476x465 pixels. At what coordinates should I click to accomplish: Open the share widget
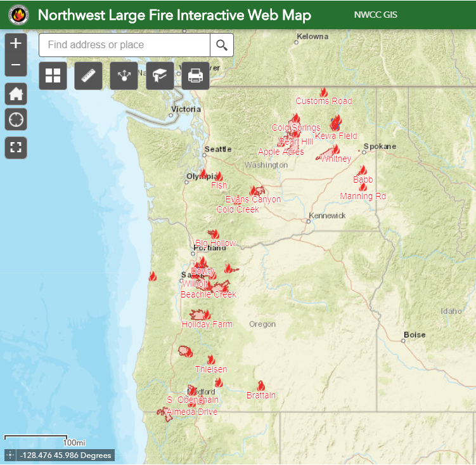pyautogui.click(x=124, y=76)
